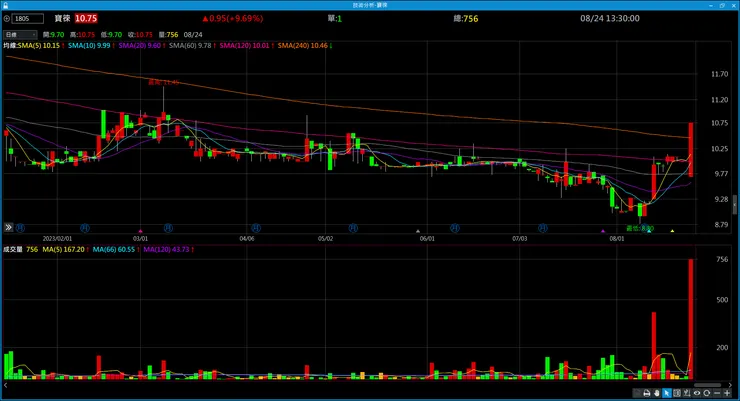Click the volume MA(120) 43.73 label
The image size is (740, 401).
(x=166, y=249)
